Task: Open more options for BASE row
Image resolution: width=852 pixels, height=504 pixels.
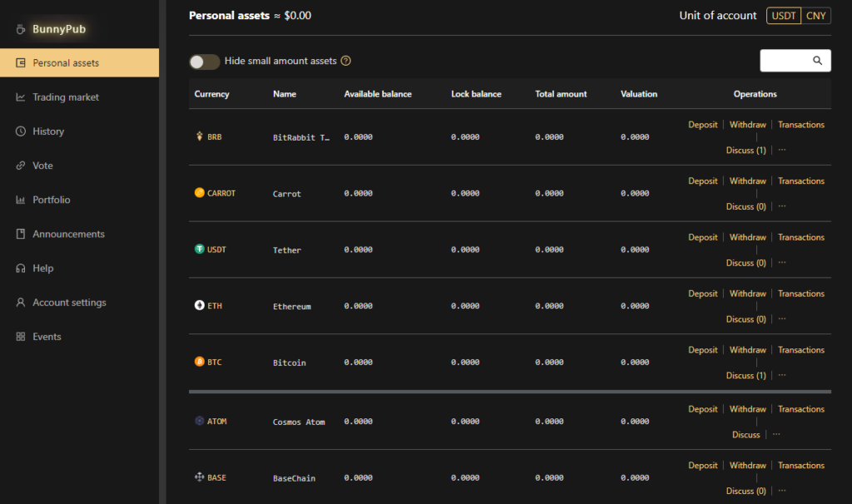Action: (x=782, y=491)
